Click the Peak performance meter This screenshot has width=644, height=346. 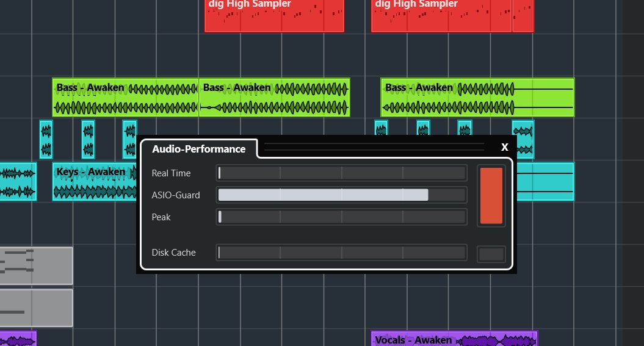(341, 217)
